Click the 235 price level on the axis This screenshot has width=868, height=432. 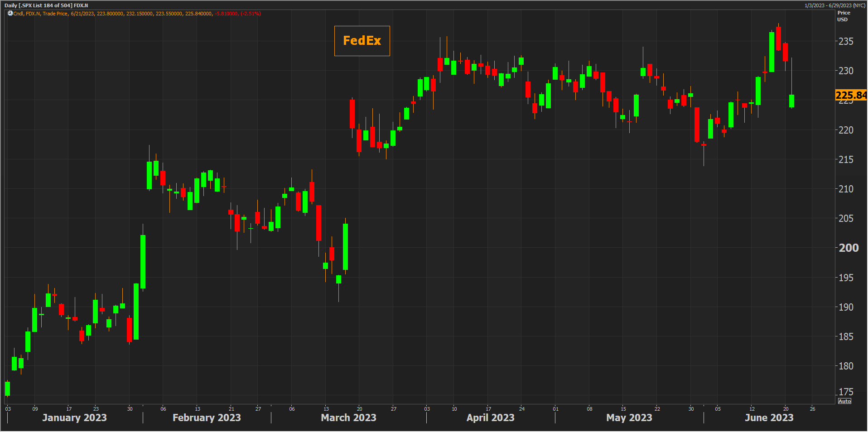[x=846, y=41]
